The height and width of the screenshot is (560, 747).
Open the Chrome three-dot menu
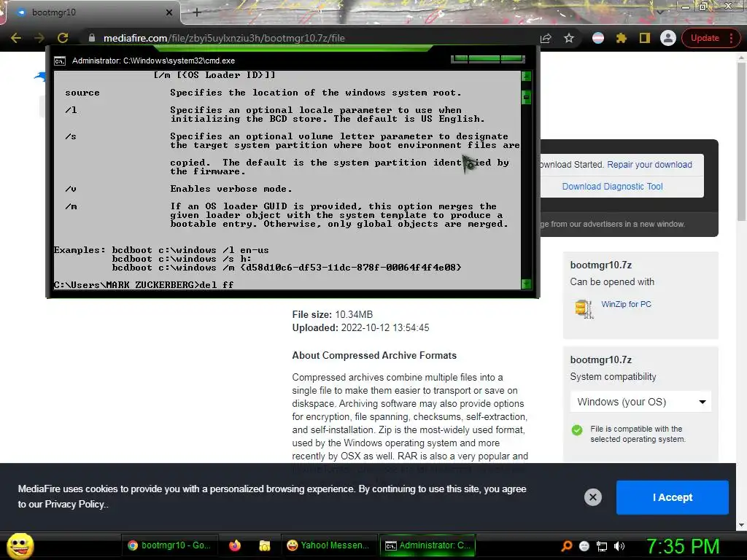pos(731,38)
